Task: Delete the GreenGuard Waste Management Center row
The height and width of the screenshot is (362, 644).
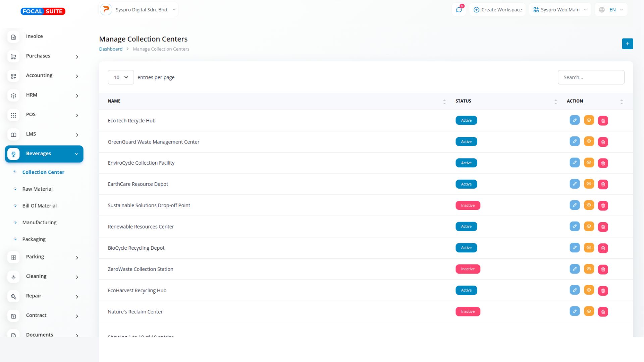Action: pyautogui.click(x=603, y=142)
